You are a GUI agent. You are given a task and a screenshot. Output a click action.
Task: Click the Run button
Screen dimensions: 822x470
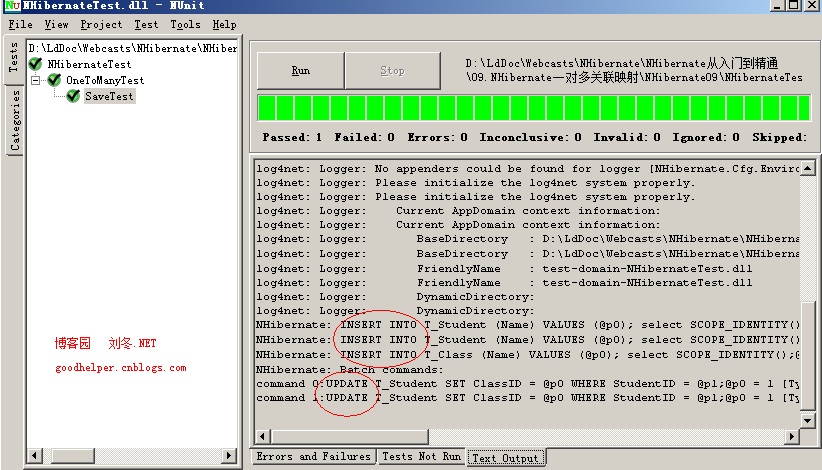[x=300, y=70]
